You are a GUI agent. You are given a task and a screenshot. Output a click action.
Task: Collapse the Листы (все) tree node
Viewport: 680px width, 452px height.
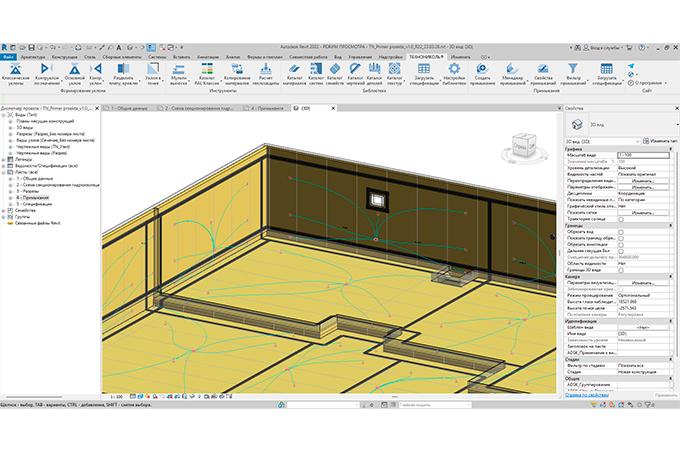click(5, 171)
